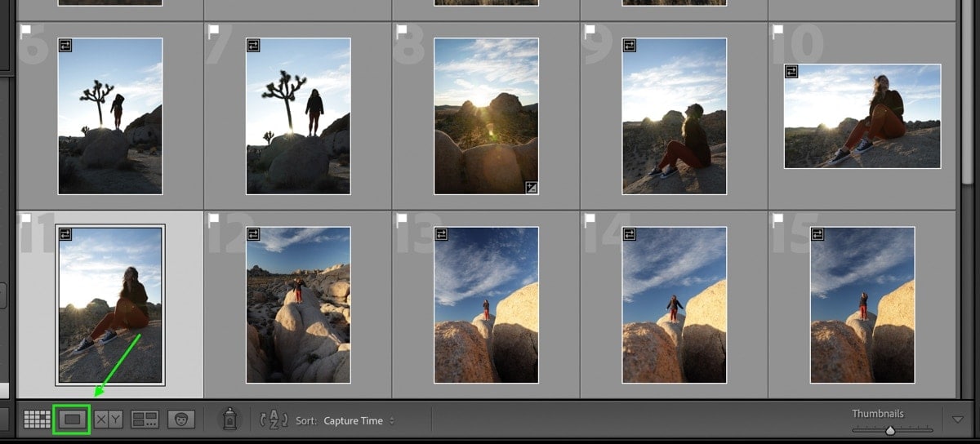Image resolution: width=980 pixels, height=444 pixels.
Task: Select the Painter spray can tool
Action: tap(230, 420)
